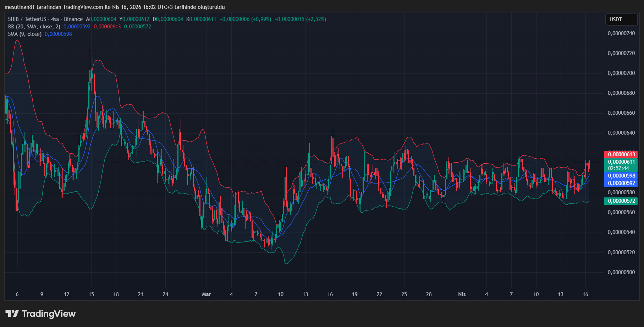Open the USDT currency selector
Image resolution: width=644 pixels, height=327 pixels.
pyautogui.click(x=621, y=20)
